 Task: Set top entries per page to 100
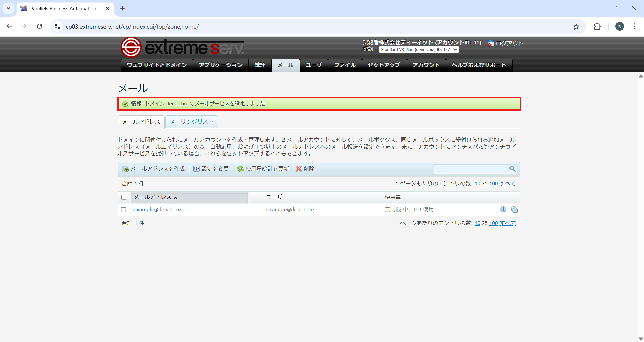493,184
